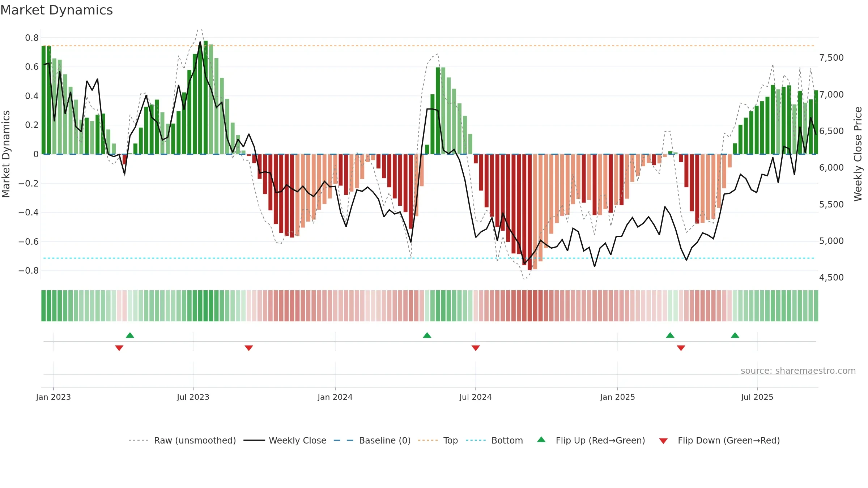Image resolution: width=868 pixels, height=488 pixels.
Task: Click the Jan 2025 axis label
Action: pyautogui.click(x=618, y=397)
